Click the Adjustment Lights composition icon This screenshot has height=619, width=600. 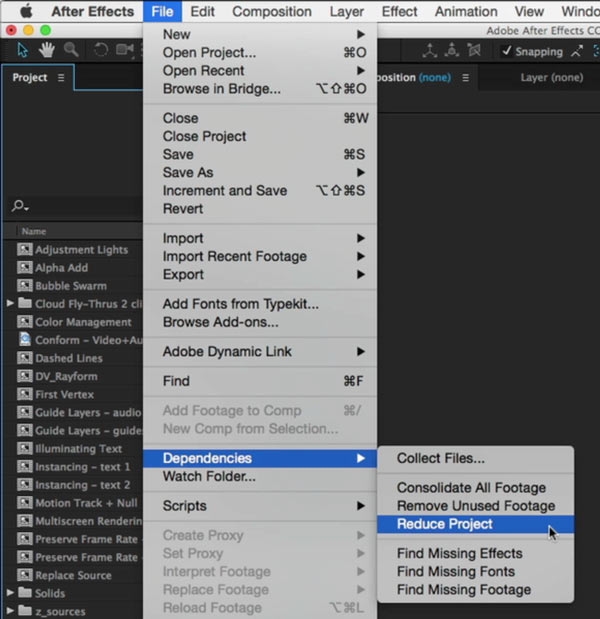[24, 249]
